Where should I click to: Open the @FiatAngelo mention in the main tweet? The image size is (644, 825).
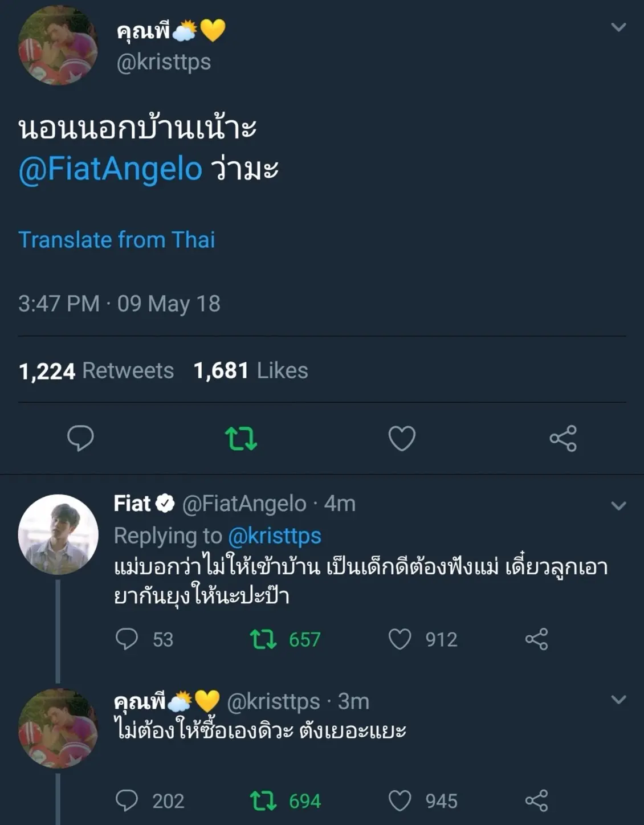pos(111,169)
